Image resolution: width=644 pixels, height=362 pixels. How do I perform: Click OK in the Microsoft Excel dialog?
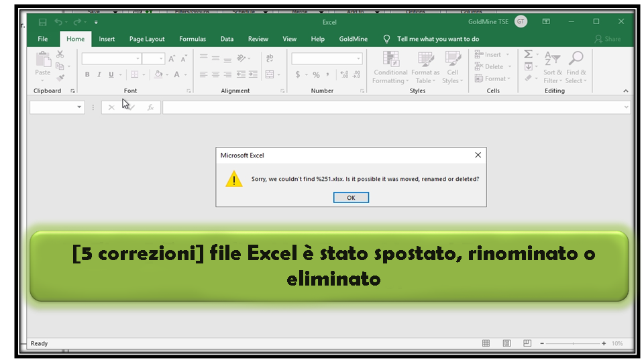tap(351, 198)
